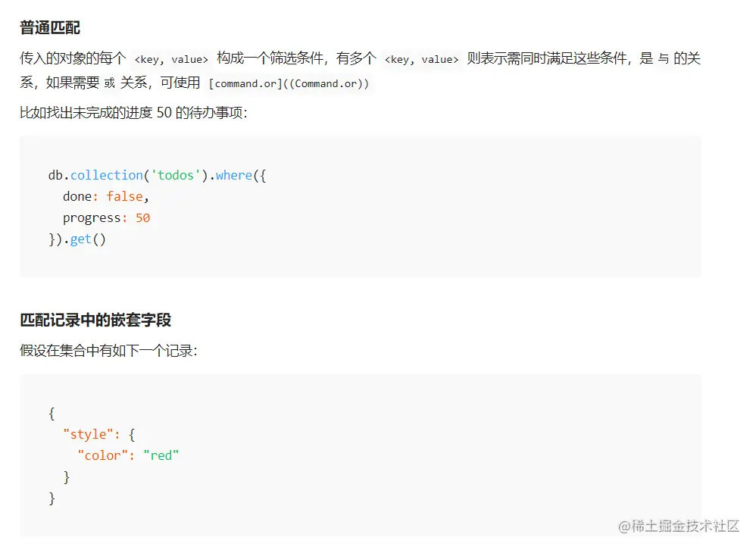
Task: Click the [command.or]((Command.or)) inline code
Action: pos(290,83)
